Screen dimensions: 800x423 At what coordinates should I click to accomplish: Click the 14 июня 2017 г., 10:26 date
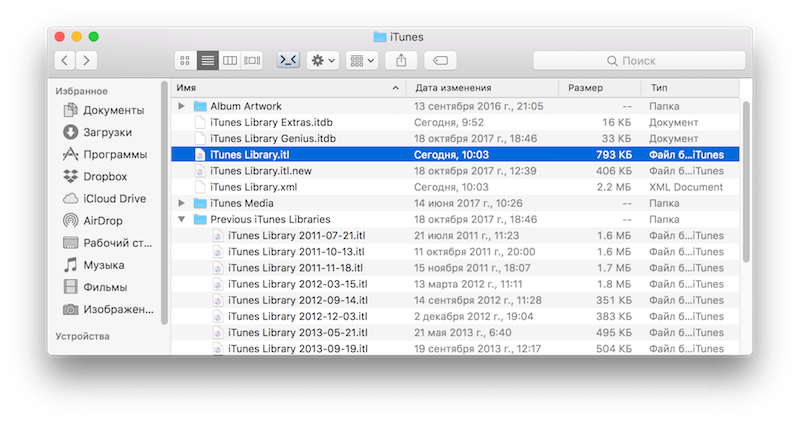tap(468, 203)
